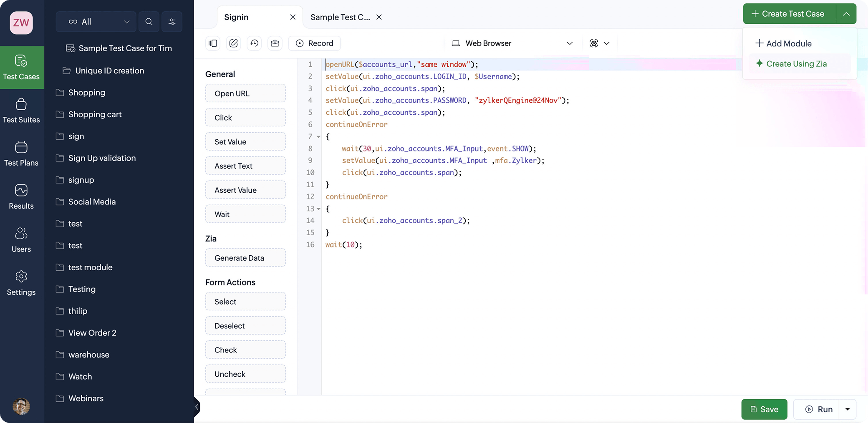Open the Testing folder
The height and width of the screenshot is (423, 868).
pos(76,289)
